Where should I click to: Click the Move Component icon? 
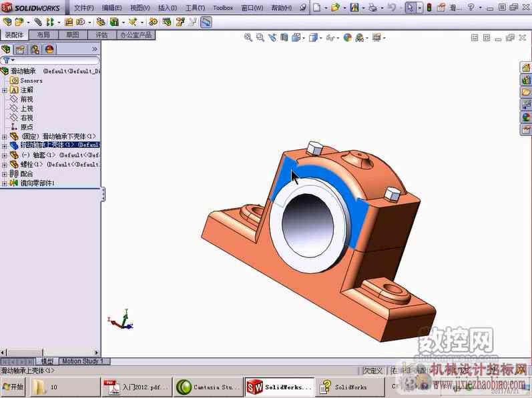(81, 23)
